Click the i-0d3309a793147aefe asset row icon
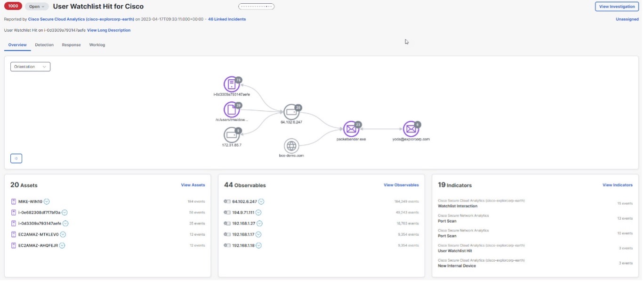Screen dimensions: 644x282 pyautogui.click(x=14, y=224)
